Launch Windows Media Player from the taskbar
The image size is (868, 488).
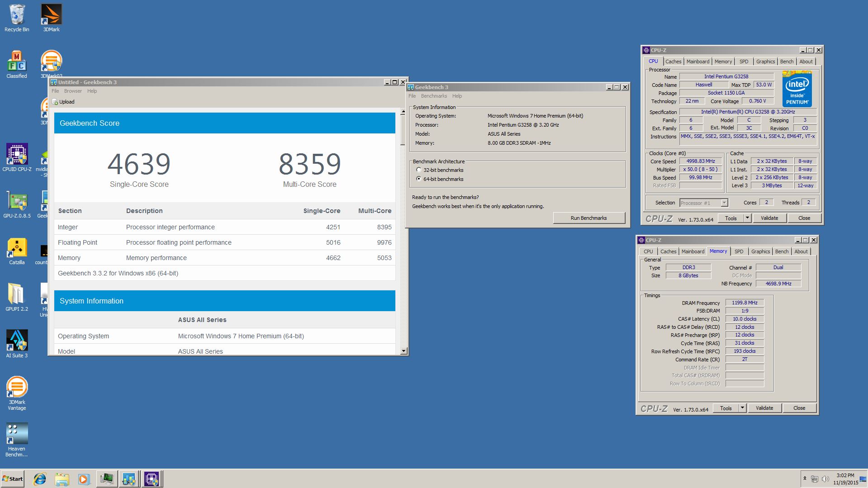pyautogui.click(x=84, y=479)
